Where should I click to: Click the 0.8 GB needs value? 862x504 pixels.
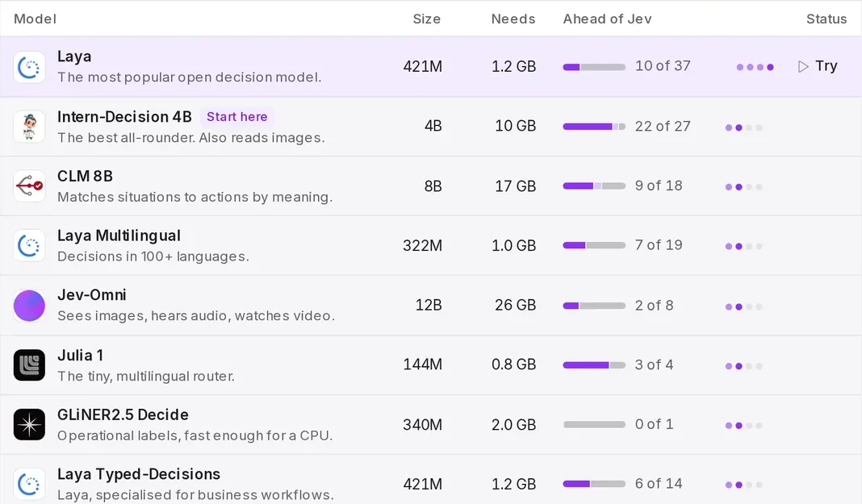pyautogui.click(x=513, y=364)
